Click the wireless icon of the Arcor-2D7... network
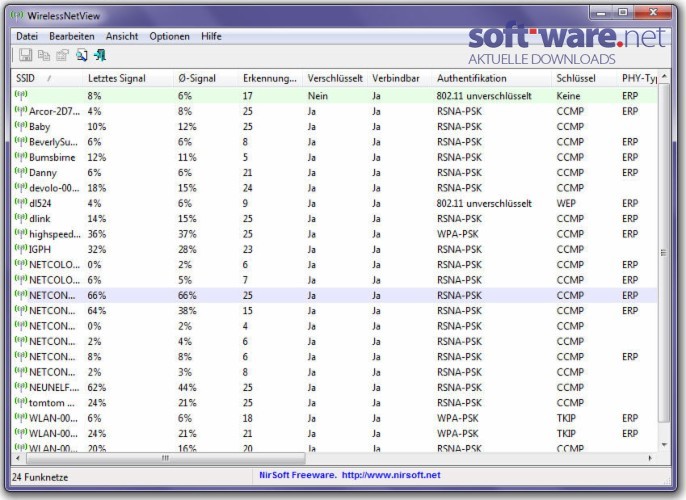This screenshot has width=686, height=500. pos(21,110)
